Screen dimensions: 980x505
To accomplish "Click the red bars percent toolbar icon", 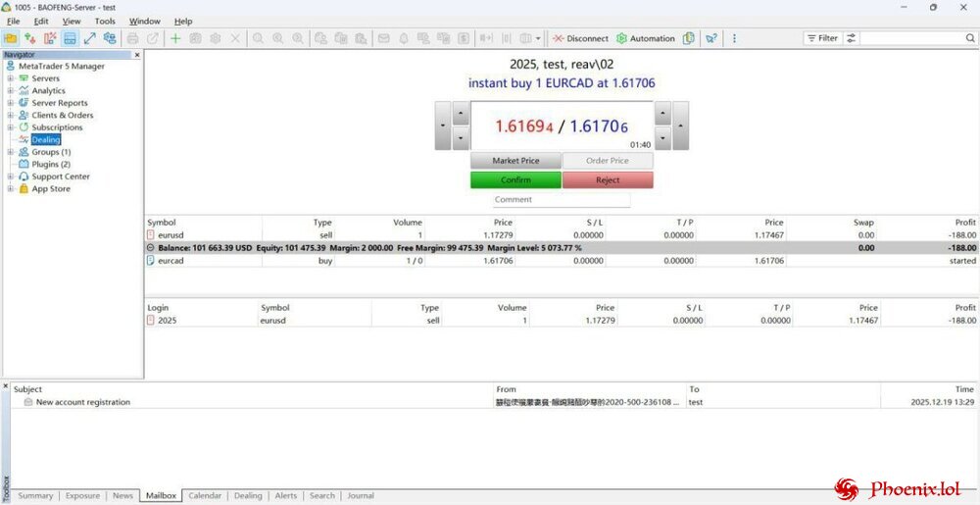I will 50,38.
